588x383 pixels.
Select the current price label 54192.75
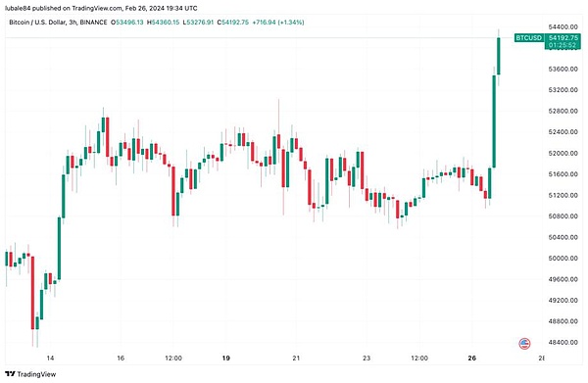pyautogui.click(x=563, y=38)
